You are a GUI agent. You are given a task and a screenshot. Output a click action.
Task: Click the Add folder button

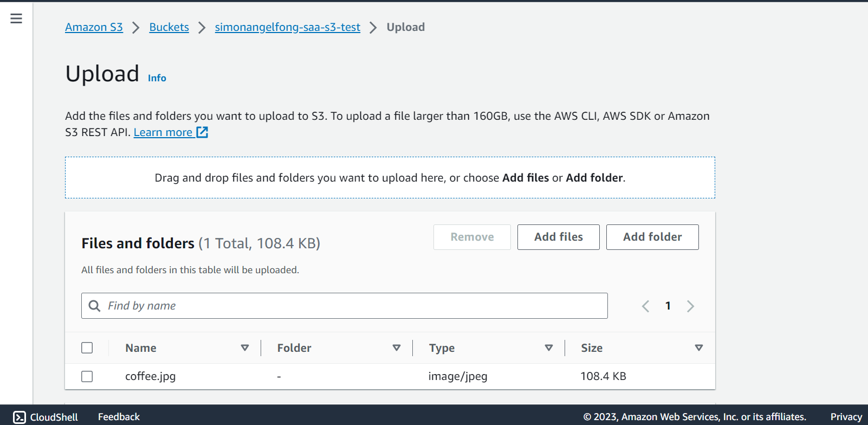(x=652, y=237)
